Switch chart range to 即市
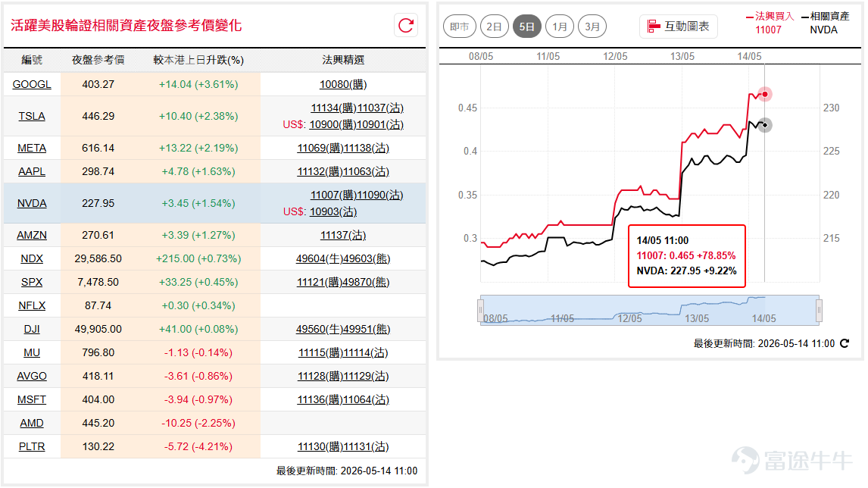This screenshot has width=868, height=488. pos(460,27)
